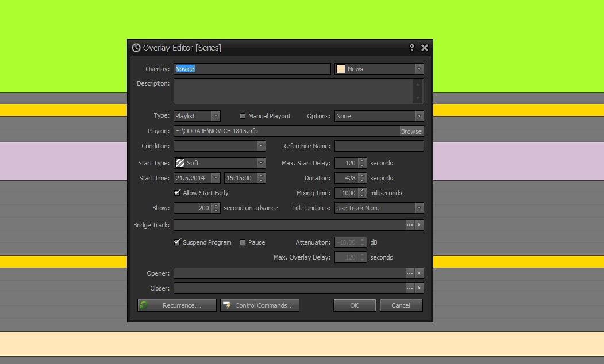This screenshot has width=604, height=364.
Task: Click the help question mark icon
Action: (412, 48)
